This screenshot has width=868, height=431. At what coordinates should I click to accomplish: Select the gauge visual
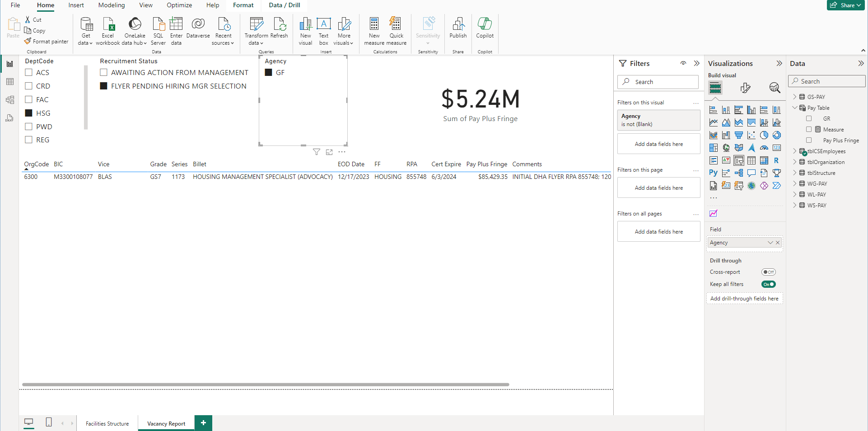[764, 148]
